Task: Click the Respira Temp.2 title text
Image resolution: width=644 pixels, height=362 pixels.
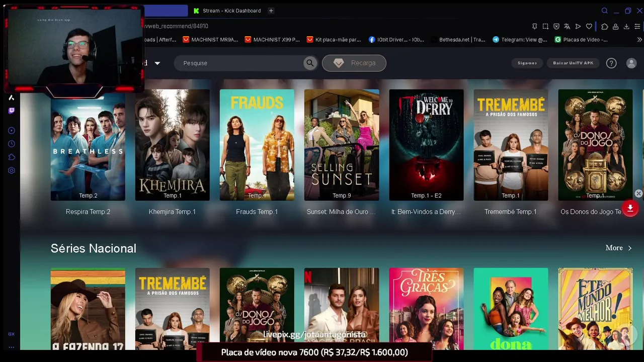Action: [x=88, y=212]
